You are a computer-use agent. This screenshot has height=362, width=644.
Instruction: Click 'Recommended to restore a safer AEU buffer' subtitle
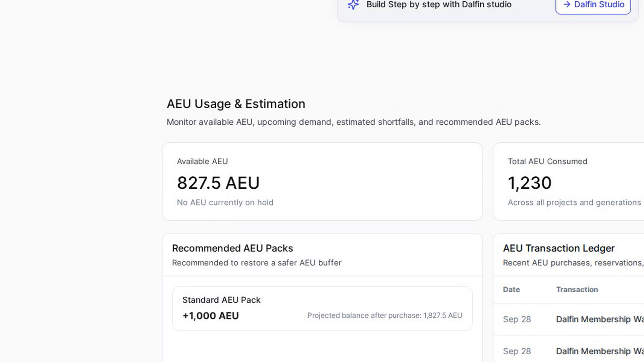click(257, 263)
